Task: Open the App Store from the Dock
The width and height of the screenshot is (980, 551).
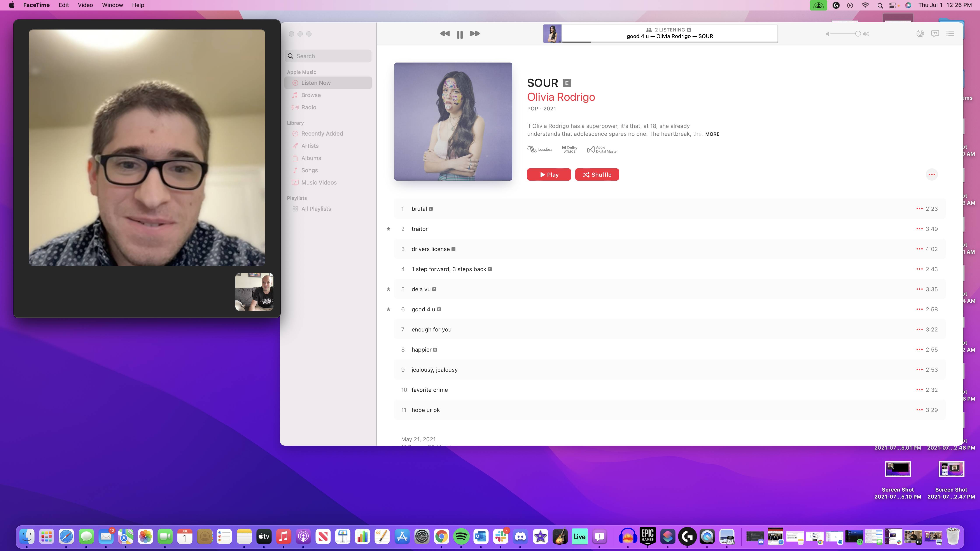Action: coord(402,537)
